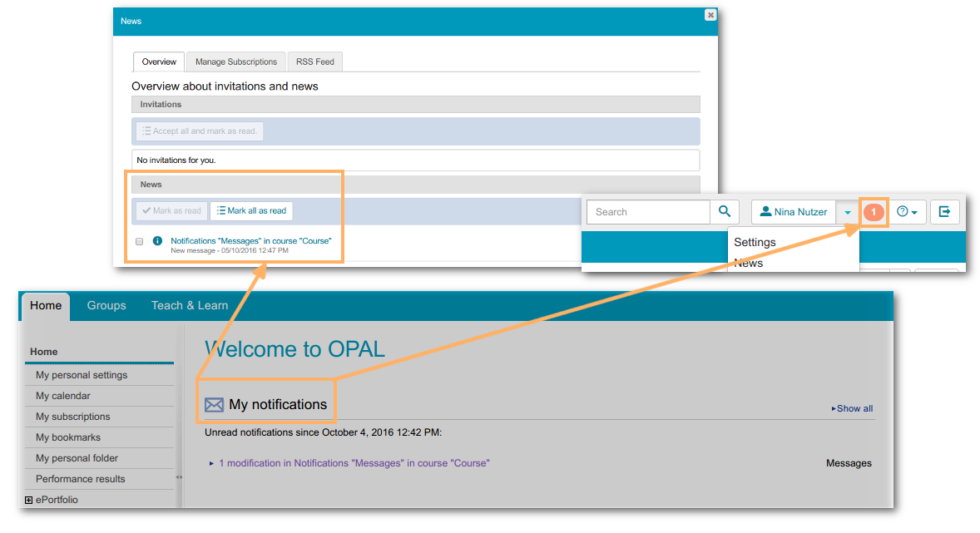Expand the ePortfolio tree item
This screenshot has height=533, width=980.
click(29, 500)
